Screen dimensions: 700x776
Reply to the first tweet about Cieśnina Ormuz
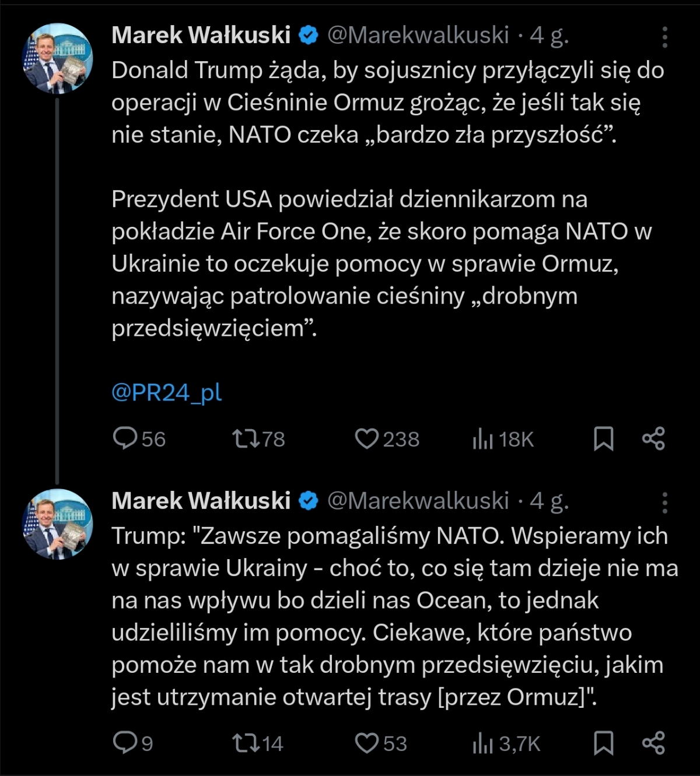tap(125, 438)
